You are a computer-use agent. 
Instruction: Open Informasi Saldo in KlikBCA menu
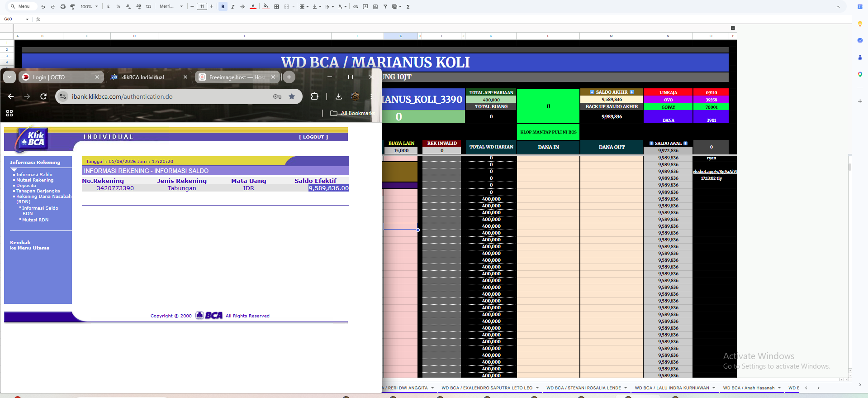point(34,174)
